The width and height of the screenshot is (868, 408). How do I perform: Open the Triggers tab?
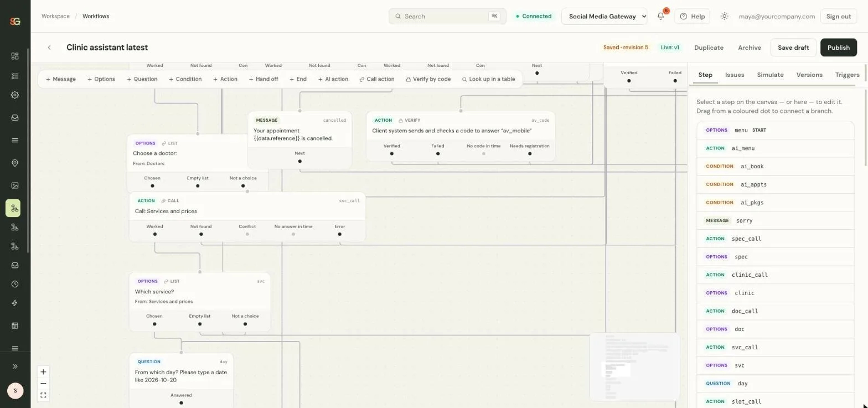[x=847, y=75]
